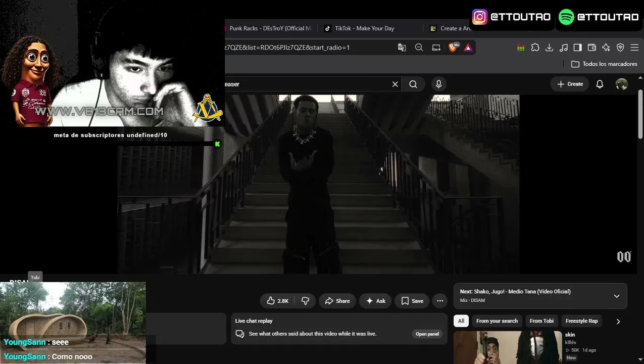Expand the Next: Shako, Jugo! mix panel
The width and height of the screenshot is (644, 364).
(617, 296)
